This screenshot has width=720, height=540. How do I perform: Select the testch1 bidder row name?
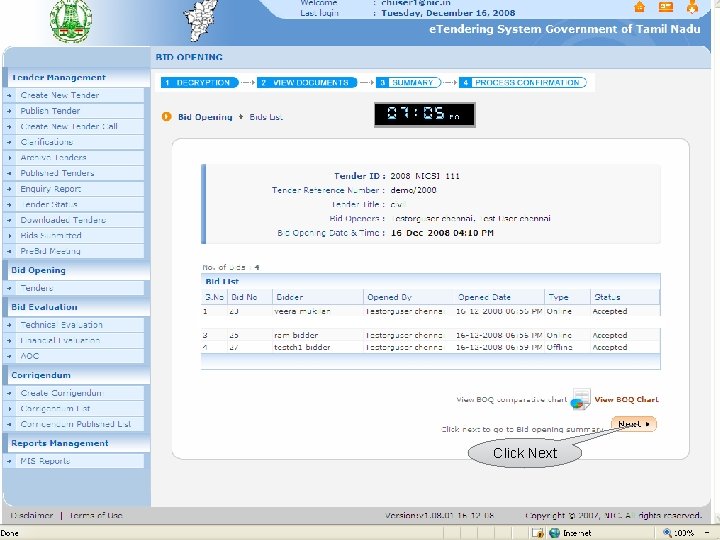coord(302,347)
